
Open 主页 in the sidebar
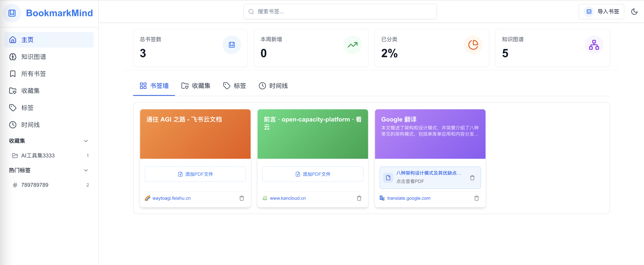(x=49, y=40)
